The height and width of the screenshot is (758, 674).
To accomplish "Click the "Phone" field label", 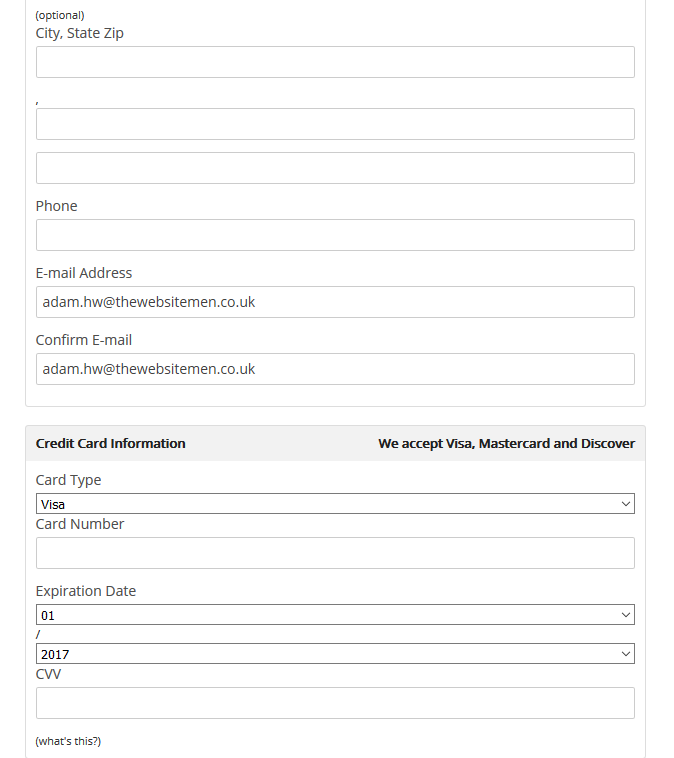I will pyautogui.click(x=57, y=206).
